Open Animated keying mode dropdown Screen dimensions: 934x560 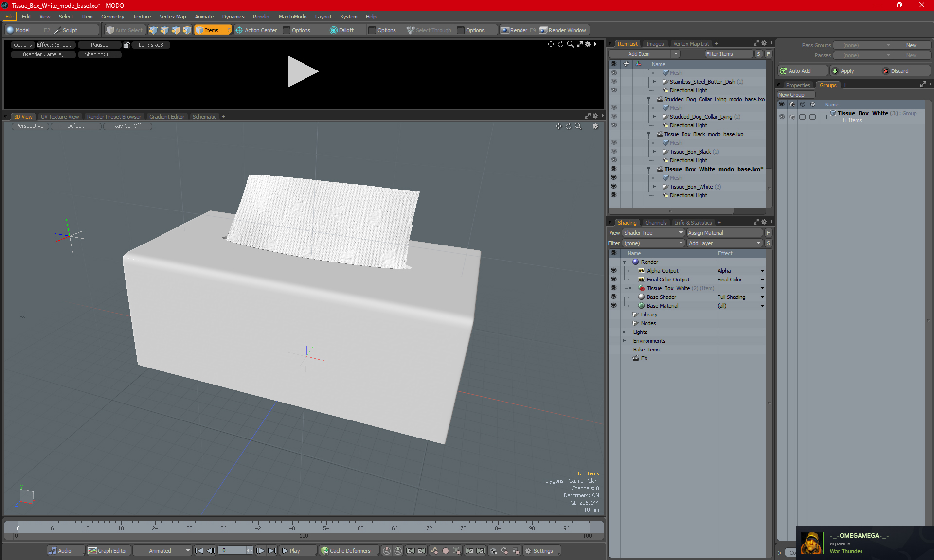pos(162,551)
